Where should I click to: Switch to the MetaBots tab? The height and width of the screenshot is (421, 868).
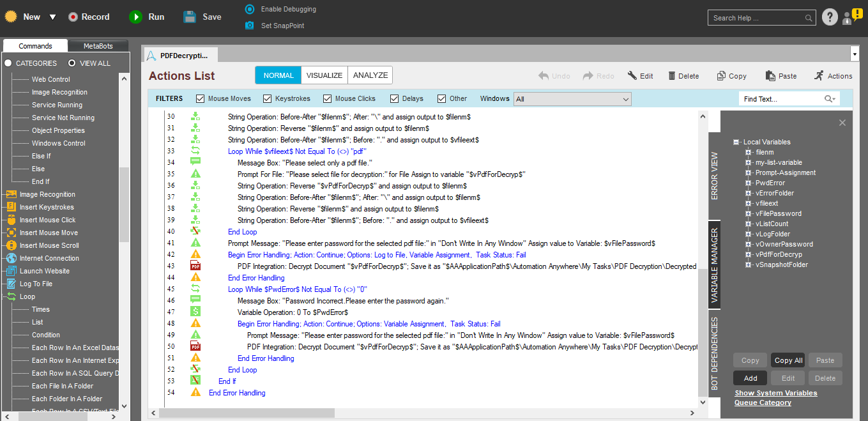click(98, 46)
